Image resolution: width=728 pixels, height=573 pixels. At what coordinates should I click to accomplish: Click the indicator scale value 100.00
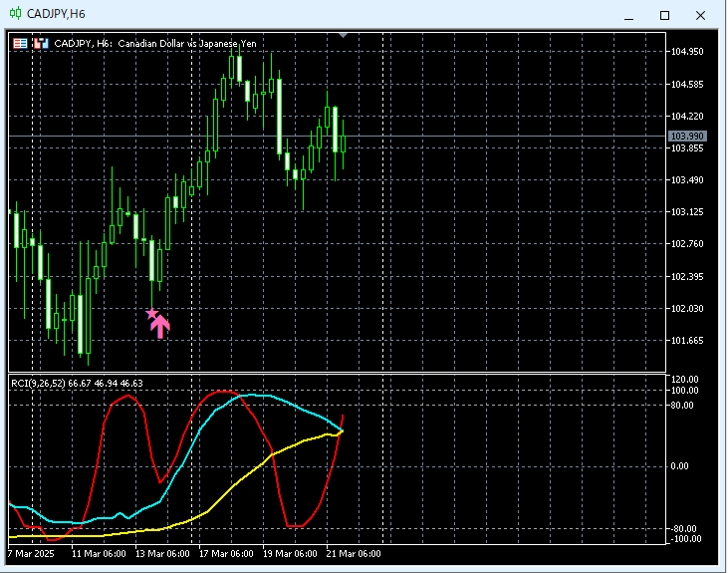[685, 391]
